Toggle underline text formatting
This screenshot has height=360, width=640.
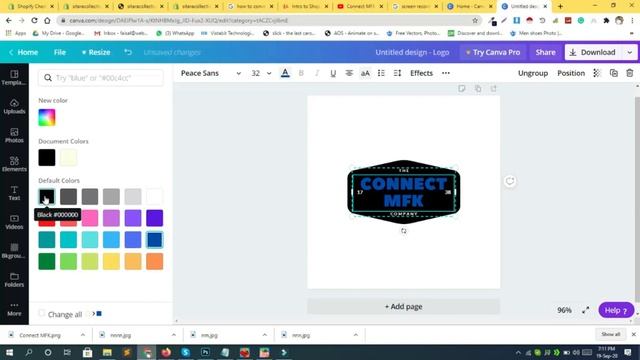coord(333,73)
